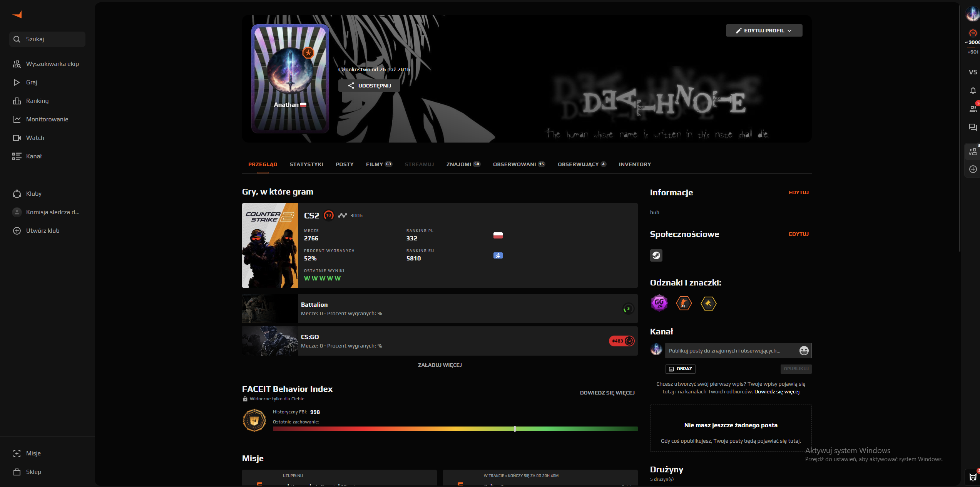Open the Inventory tab

tap(635, 165)
